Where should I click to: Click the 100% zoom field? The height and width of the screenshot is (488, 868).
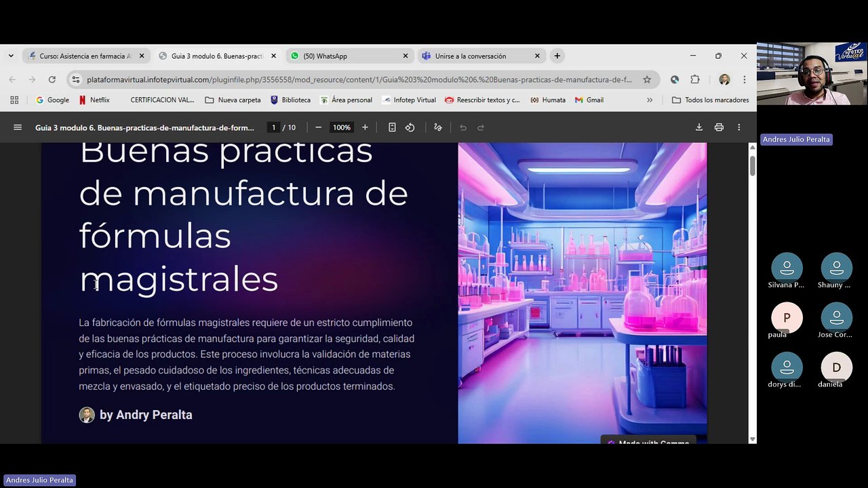tap(342, 127)
